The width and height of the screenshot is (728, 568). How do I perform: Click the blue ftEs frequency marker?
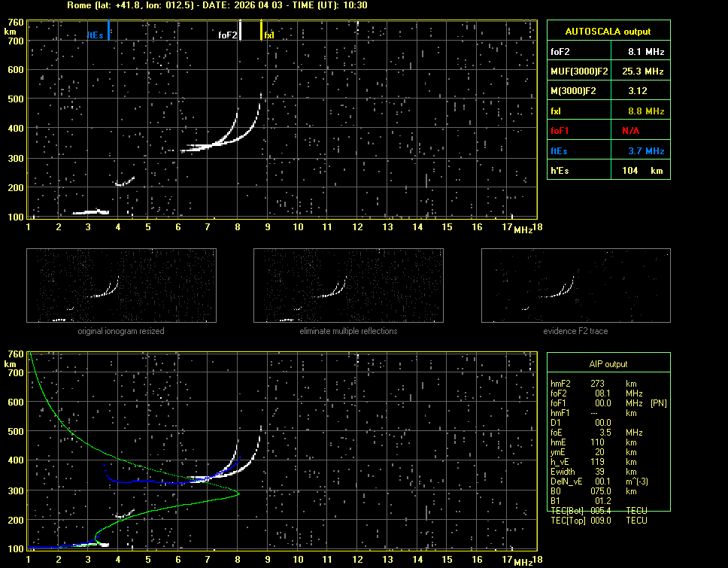[108, 31]
